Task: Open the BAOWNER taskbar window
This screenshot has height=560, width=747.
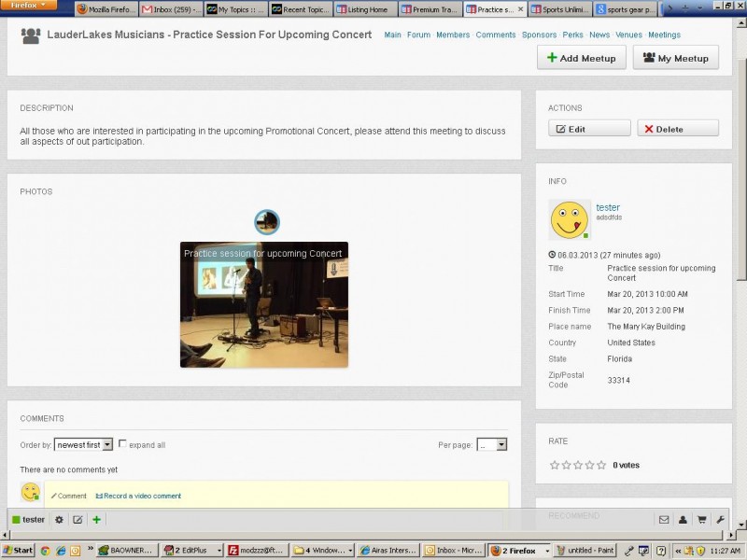Action: coord(126,551)
